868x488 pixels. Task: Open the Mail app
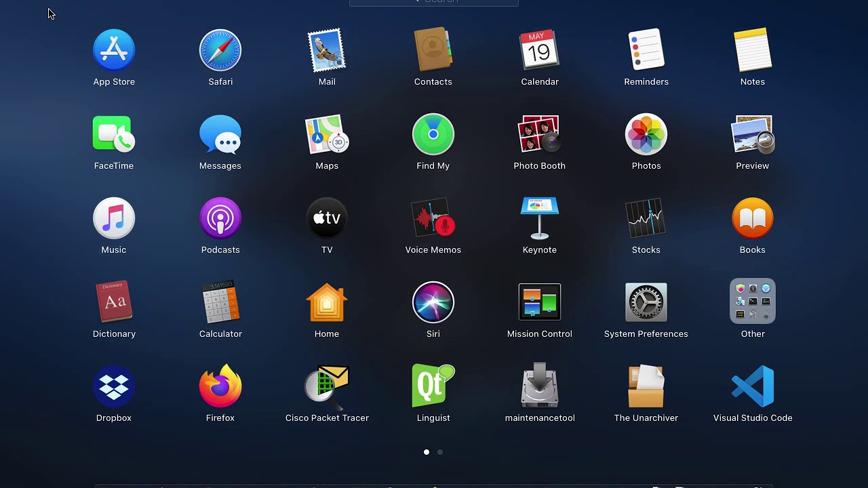coord(327,50)
